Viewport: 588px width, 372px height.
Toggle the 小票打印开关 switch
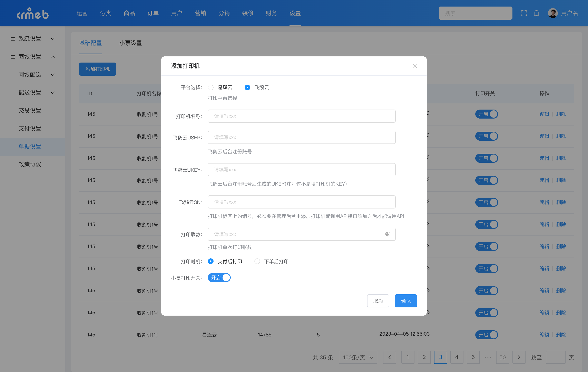pyautogui.click(x=219, y=277)
